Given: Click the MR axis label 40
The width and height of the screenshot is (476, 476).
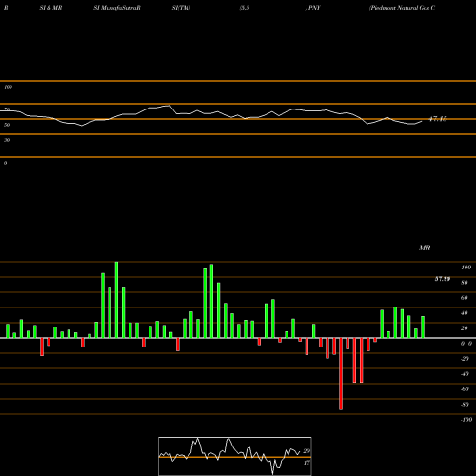Looking at the screenshot, I should click(465, 313).
